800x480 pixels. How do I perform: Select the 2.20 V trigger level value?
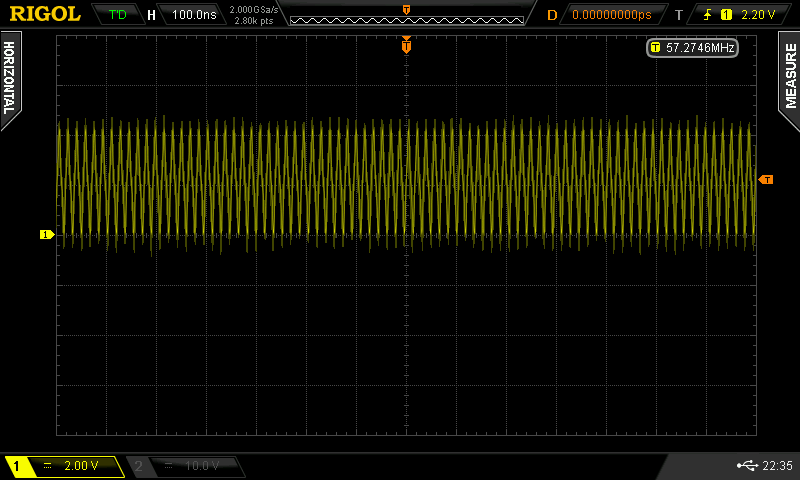pos(759,15)
